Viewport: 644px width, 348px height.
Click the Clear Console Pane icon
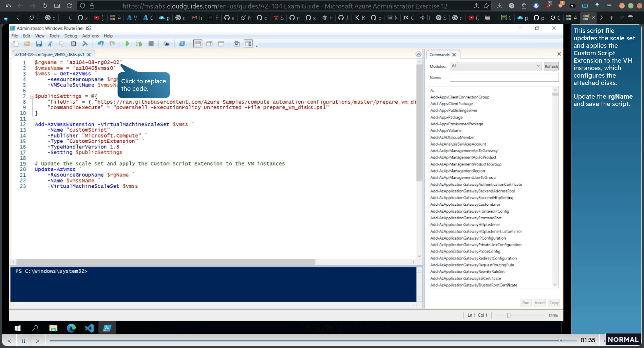click(85, 44)
